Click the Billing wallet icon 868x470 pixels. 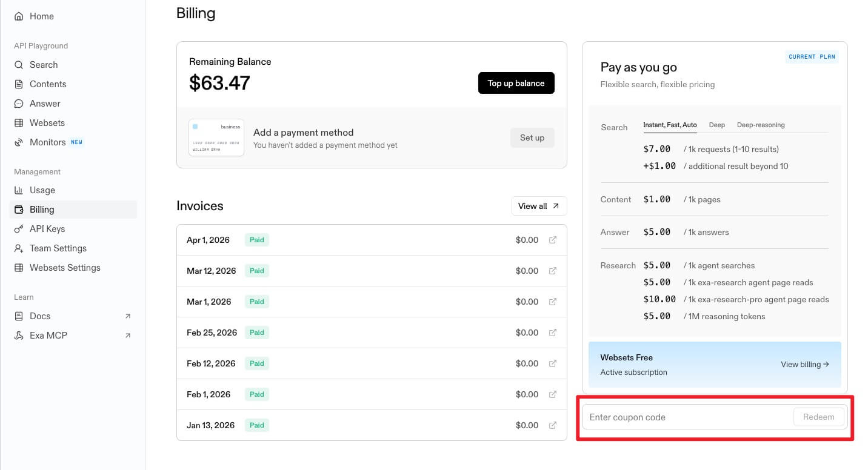click(19, 210)
